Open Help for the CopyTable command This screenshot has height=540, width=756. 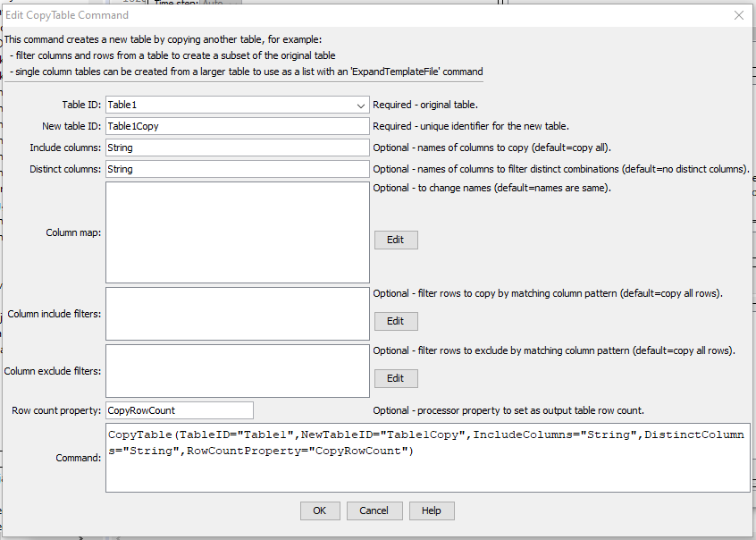[x=432, y=511]
